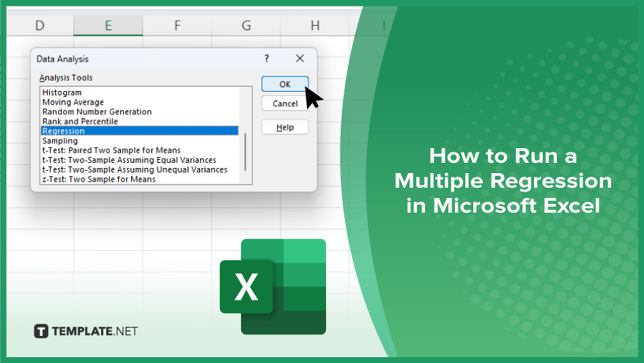Click the Analysis Tools list scrollbar thumb
This screenshot has height=363, width=644.
pos(245,152)
